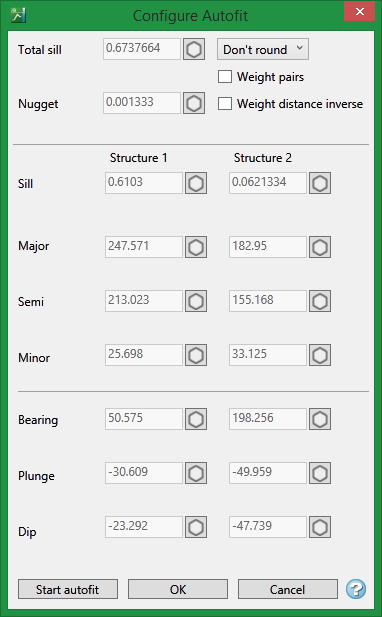The width and height of the screenshot is (382, 617).
Task: Click hexagon icon for Structure 1 Major
Action: pyautogui.click(x=196, y=247)
